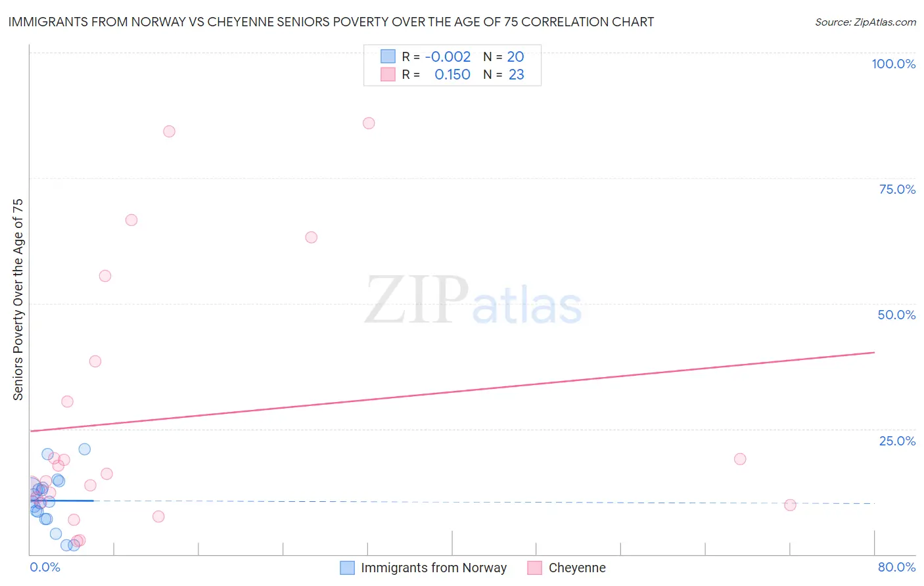924x586 pixels.
Task: Click the pink swatch beside R = 0.150
Action: tap(388, 74)
